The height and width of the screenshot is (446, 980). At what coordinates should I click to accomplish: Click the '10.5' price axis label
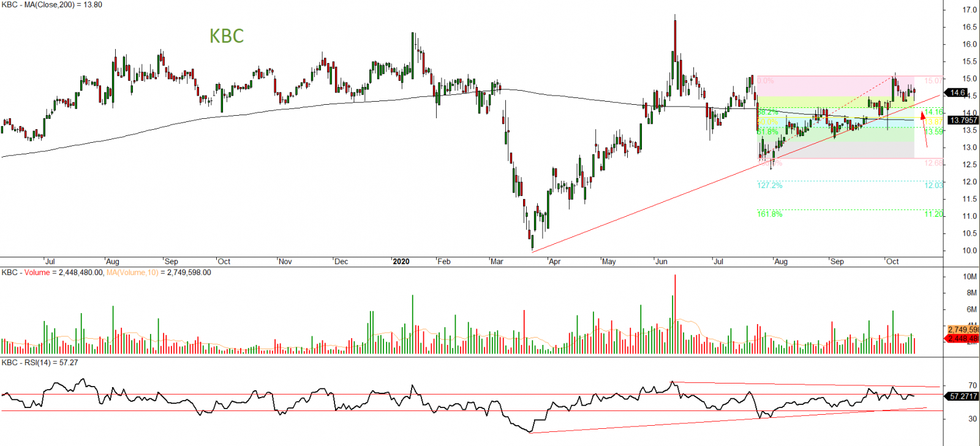(x=970, y=233)
